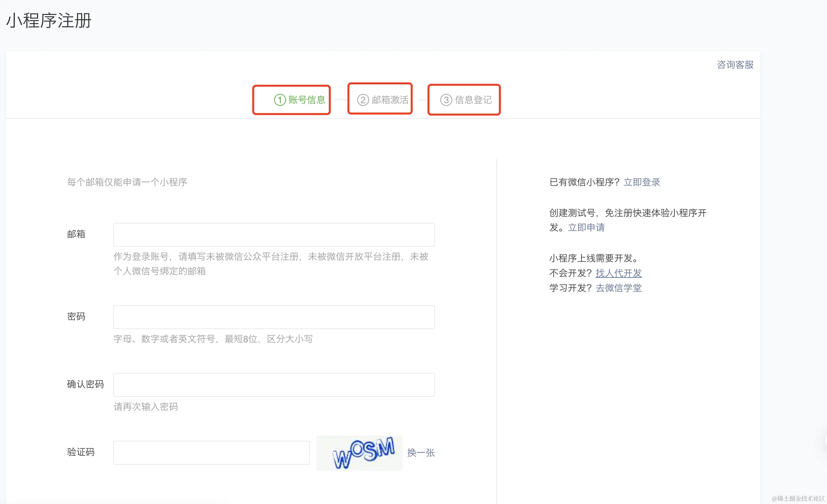Click the 小程序注册 page title

point(49,21)
